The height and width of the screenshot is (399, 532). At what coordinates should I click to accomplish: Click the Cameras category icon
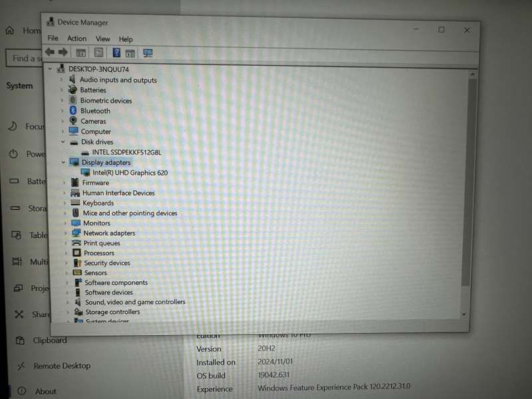(73, 120)
